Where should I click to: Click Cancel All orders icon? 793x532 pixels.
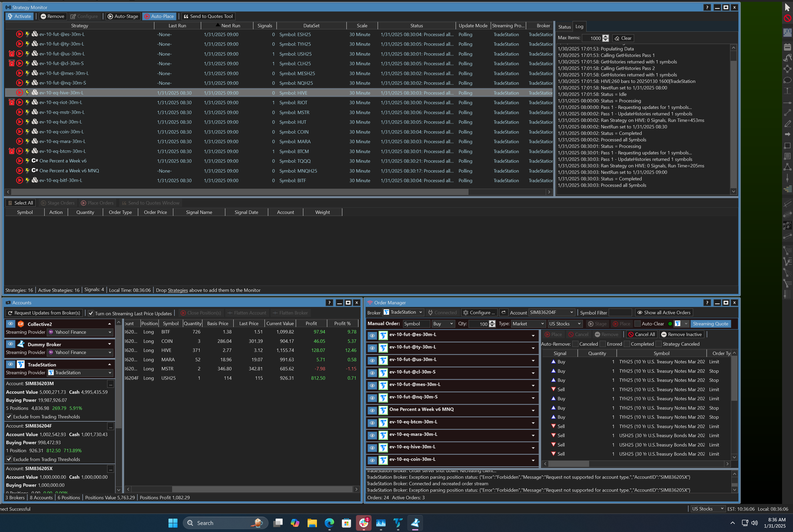(x=631, y=334)
